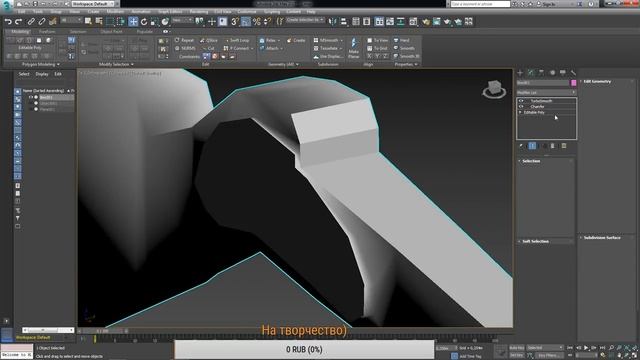Click the Repeat button in Edit panel
This screenshot has width=640, height=360.
184,40
